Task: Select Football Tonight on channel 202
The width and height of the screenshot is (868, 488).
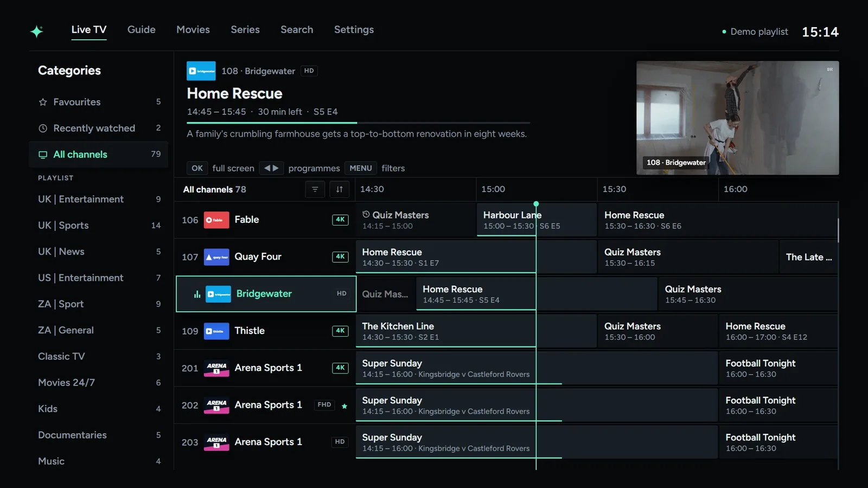Action: click(x=779, y=406)
